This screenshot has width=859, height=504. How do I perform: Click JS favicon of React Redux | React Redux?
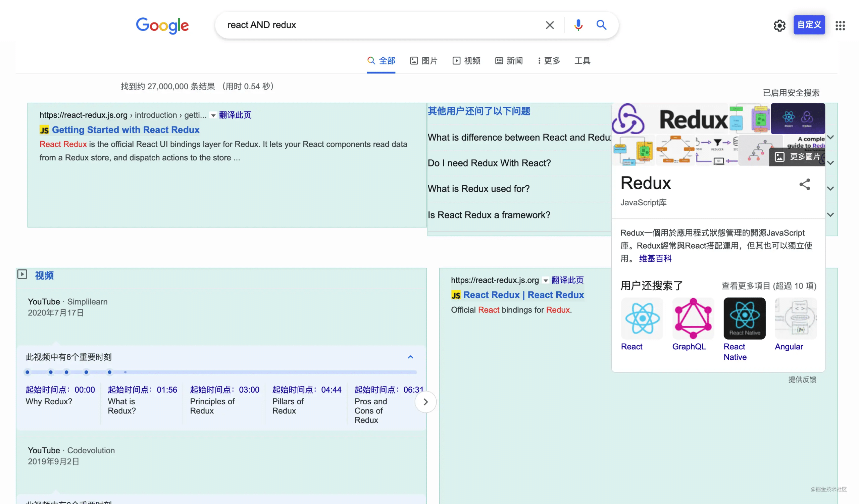click(x=456, y=295)
